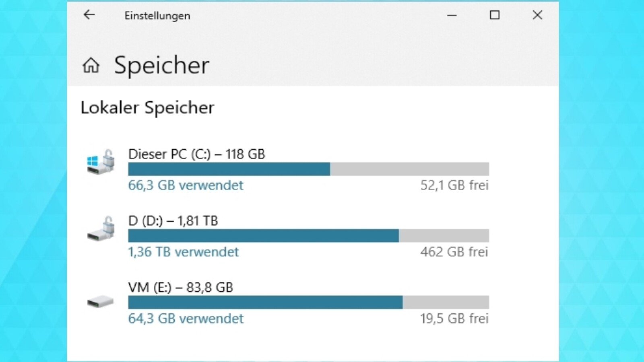Click the Dieser PC (C:) drive icon
This screenshot has height=362, width=644.
click(x=101, y=162)
